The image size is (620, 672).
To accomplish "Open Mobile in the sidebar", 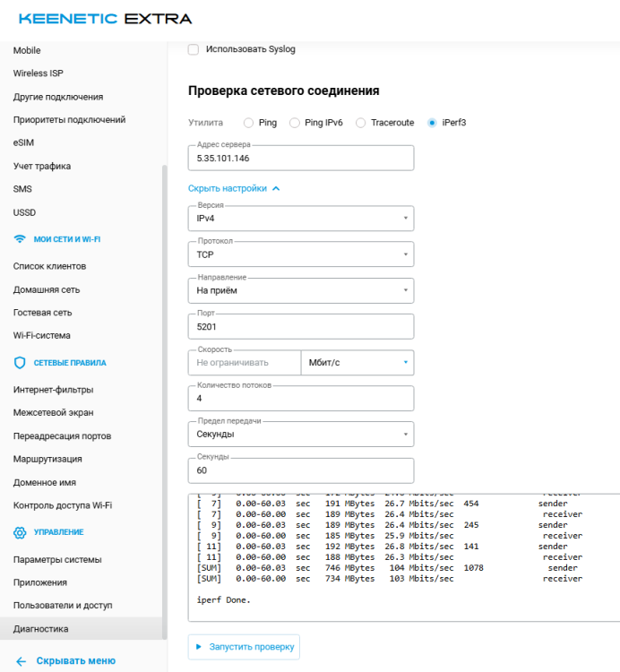I will click(27, 50).
